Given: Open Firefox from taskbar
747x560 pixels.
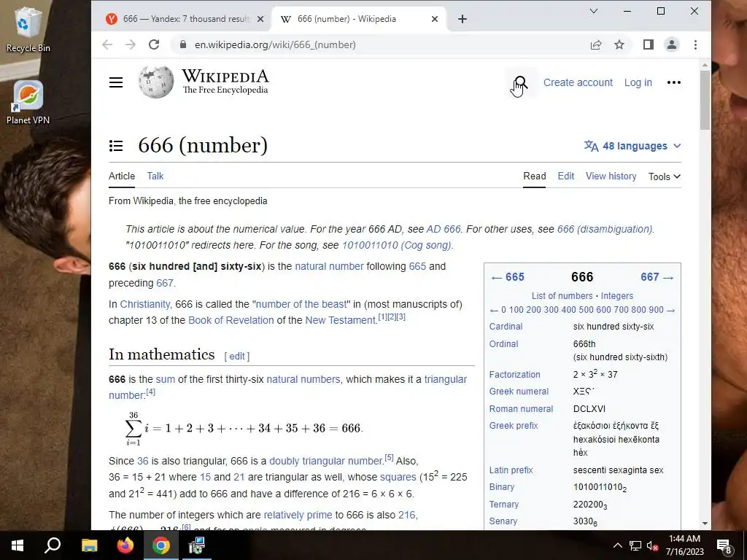Looking at the screenshot, I should click(x=125, y=545).
